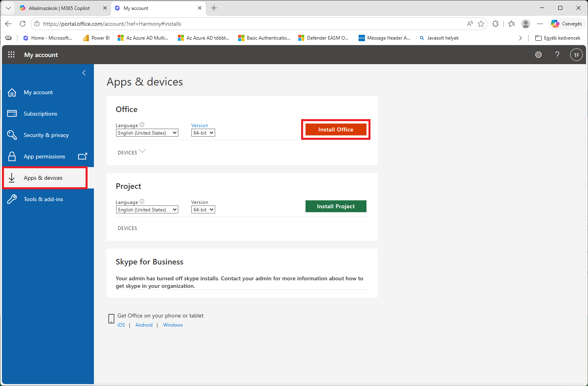Open Tools & add-ins section
The width and height of the screenshot is (588, 386).
click(48, 199)
